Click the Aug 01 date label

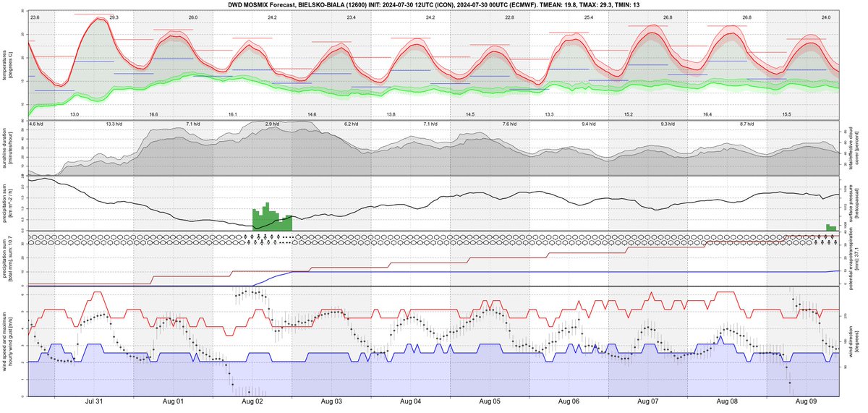click(x=173, y=401)
